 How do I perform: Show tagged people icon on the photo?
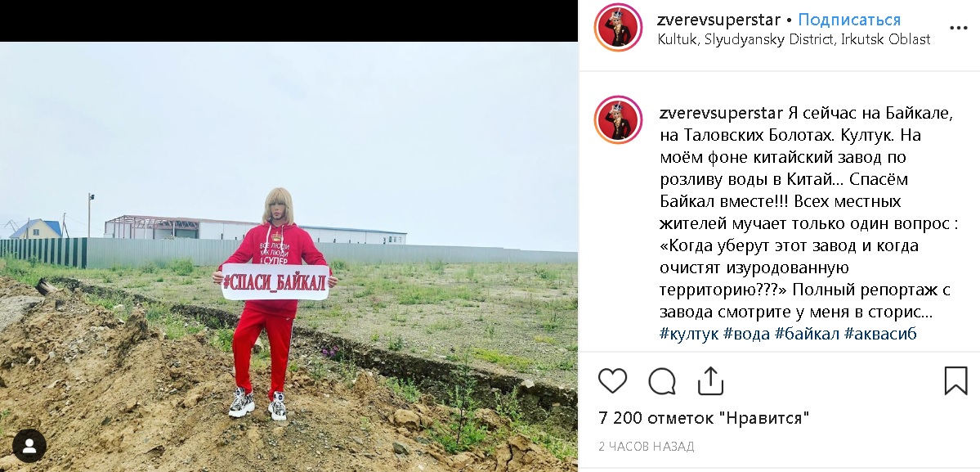pyautogui.click(x=29, y=446)
